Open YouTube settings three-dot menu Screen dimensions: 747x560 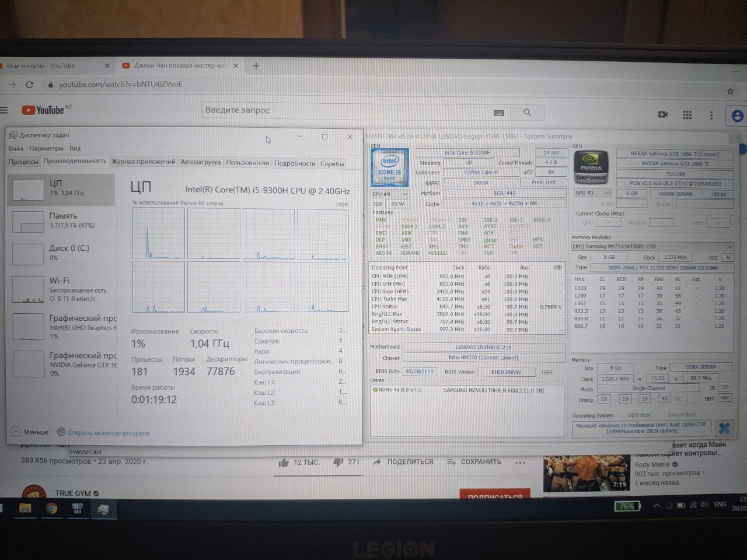pos(711,116)
